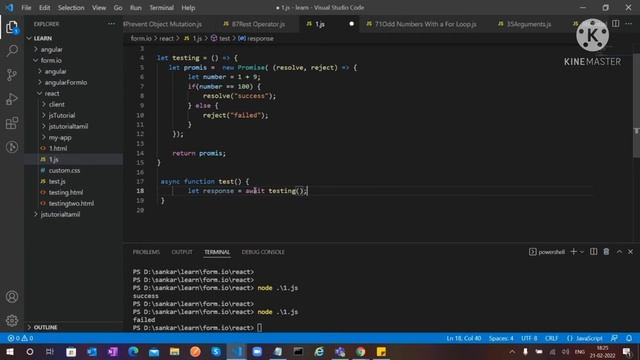The image size is (640, 360).
Task: Open the Help menu
Action: click(188, 8)
